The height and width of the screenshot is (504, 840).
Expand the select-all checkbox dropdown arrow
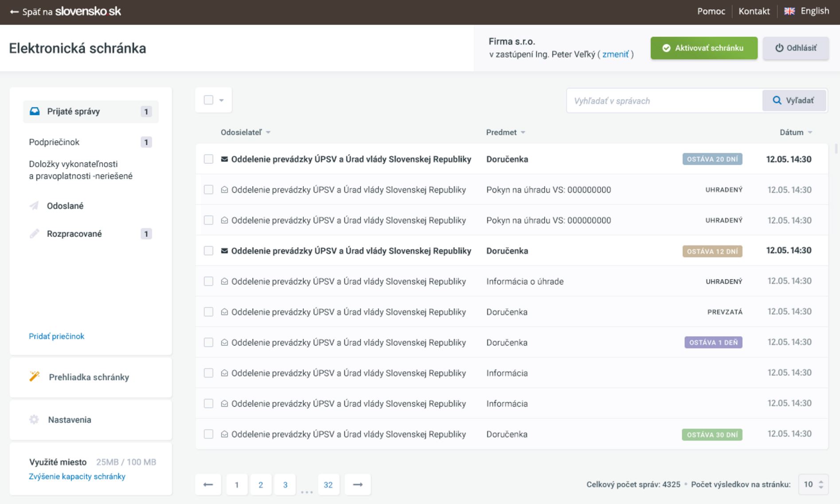222,100
